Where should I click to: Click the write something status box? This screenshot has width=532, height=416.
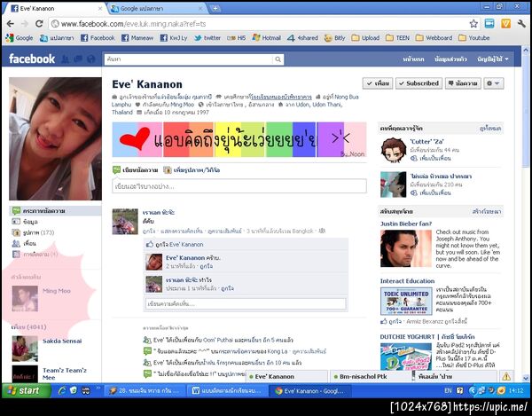[239, 186]
